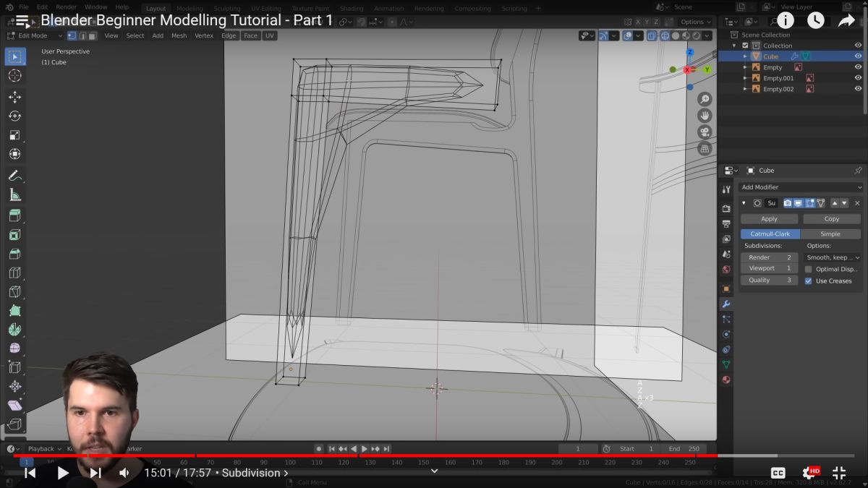Open the Add Modifier dropdown
Viewport: 868px width, 488px height.
tap(801, 187)
